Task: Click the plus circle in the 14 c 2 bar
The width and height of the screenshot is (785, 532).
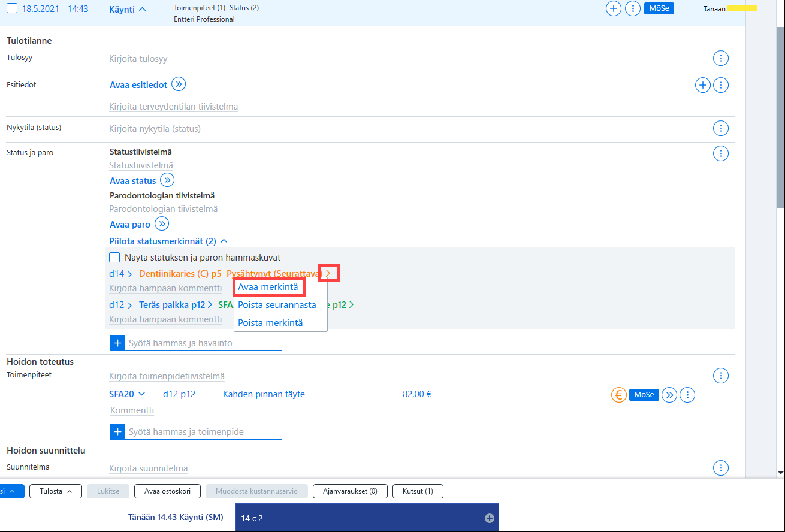Action: [490, 518]
